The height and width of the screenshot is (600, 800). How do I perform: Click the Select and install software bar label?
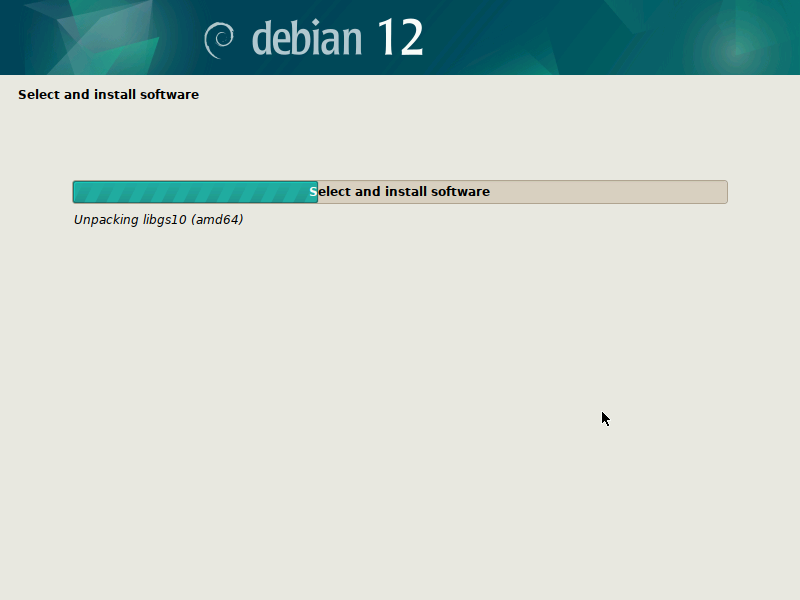(x=401, y=191)
